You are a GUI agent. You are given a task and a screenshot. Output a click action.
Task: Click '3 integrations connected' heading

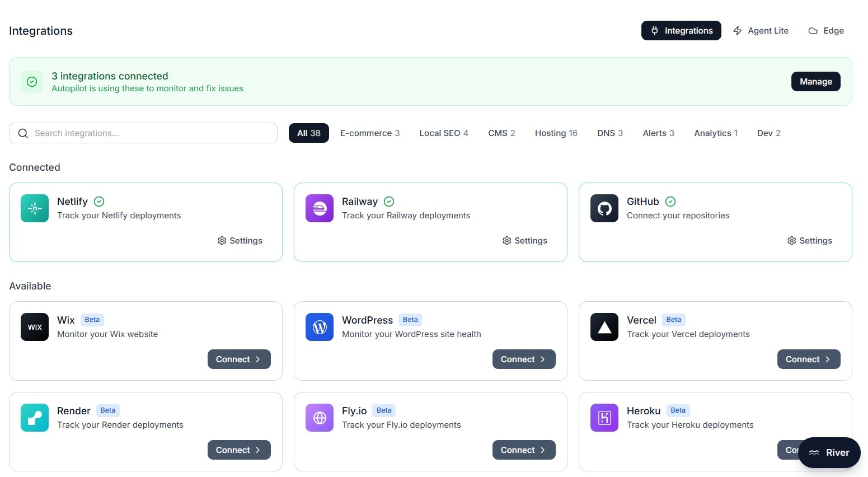(110, 76)
